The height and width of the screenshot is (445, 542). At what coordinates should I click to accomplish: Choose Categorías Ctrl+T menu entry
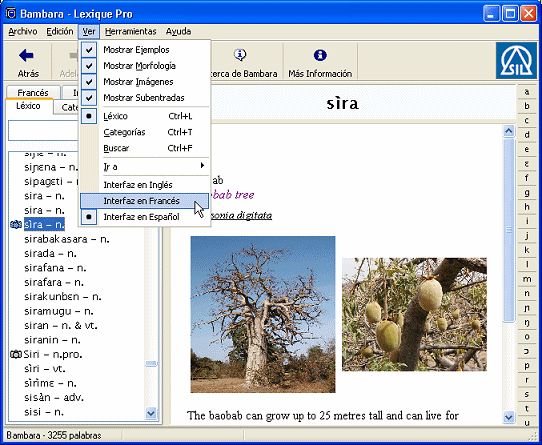tap(144, 132)
